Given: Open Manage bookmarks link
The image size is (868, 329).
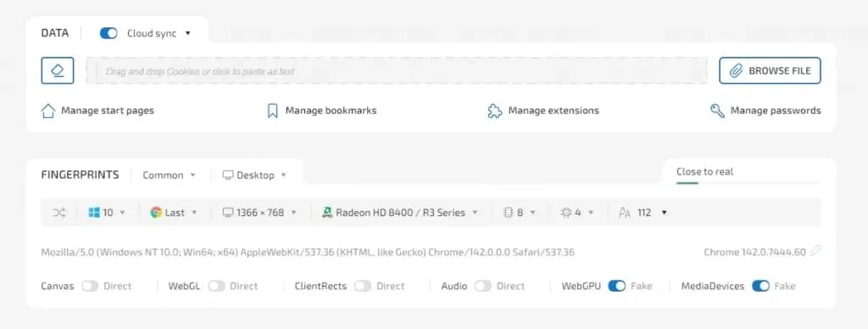Looking at the screenshot, I should click(321, 111).
